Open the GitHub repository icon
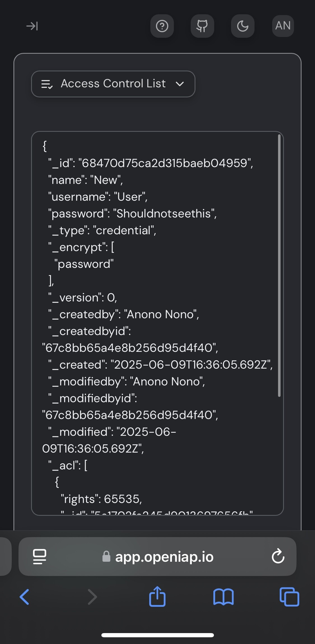 point(202,26)
